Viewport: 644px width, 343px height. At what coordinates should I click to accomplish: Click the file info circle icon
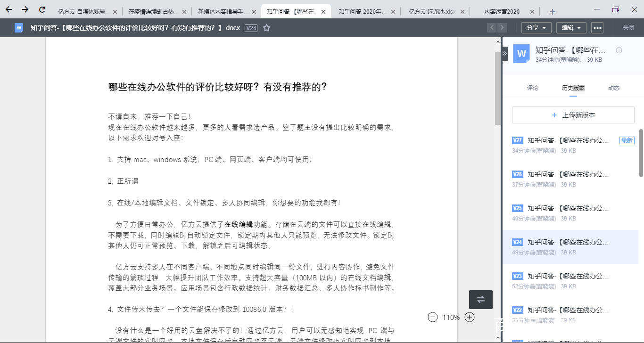point(619,50)
